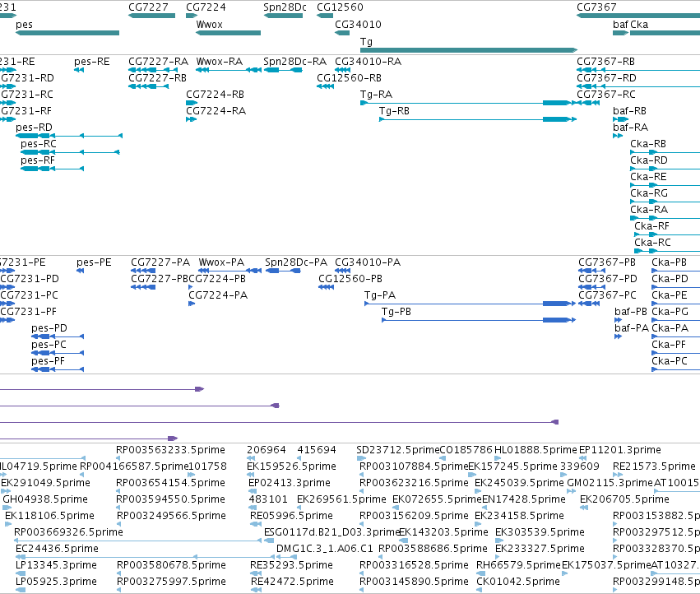The height and width of the screenshot is (594, 700).
Task: Click the CG12560-PB protein label
Action: click(x=350, y=279)
